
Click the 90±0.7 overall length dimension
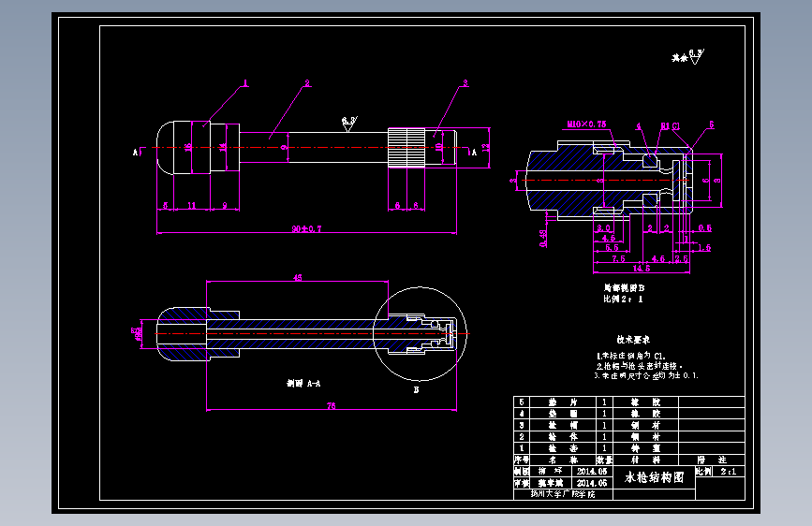(306, 228)
